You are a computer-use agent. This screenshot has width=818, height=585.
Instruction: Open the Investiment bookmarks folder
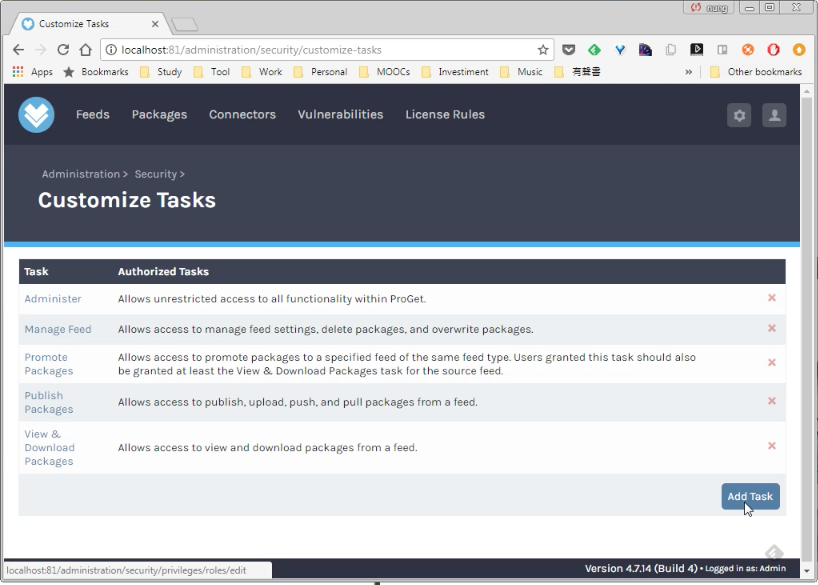(455, 72)
